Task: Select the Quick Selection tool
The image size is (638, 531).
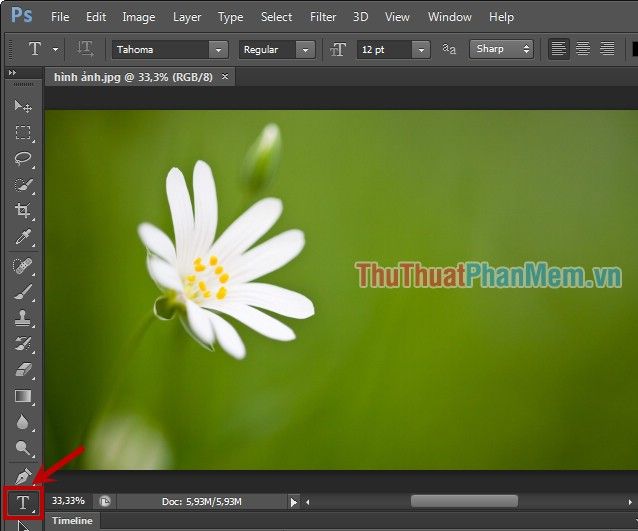Action: 23,185
